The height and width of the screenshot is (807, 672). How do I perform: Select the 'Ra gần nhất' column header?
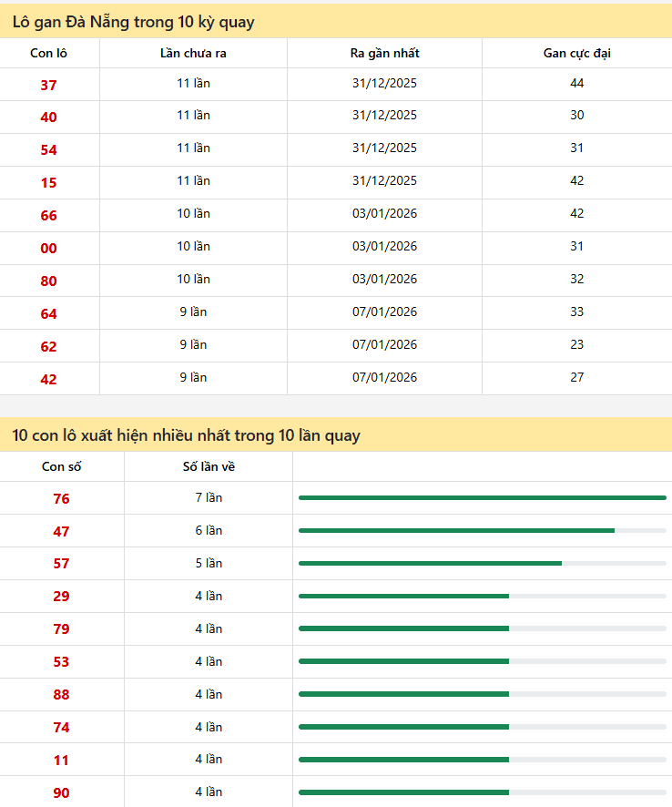click(384, 53)
